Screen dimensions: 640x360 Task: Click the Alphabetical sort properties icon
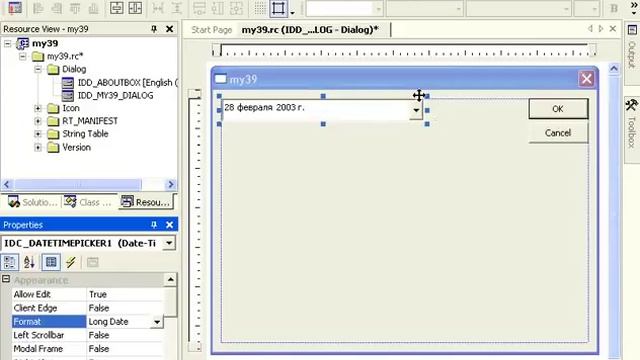pyautogui.click(x=29, y=262)
